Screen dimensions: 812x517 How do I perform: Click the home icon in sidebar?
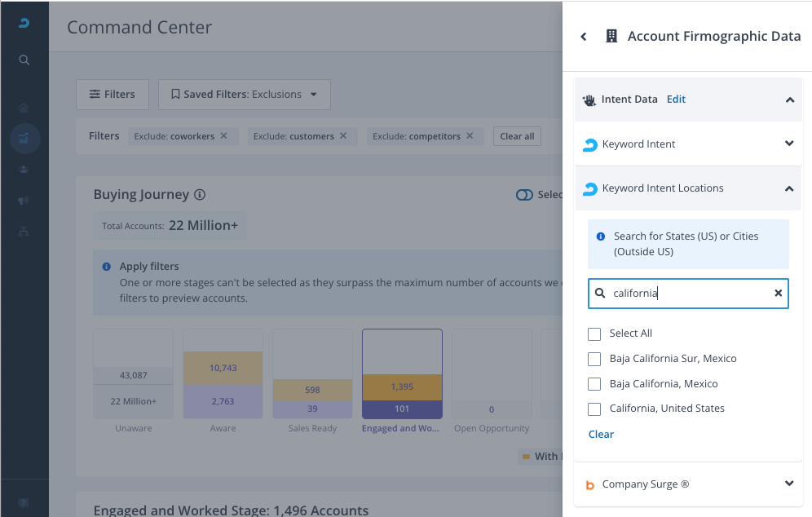24,108
